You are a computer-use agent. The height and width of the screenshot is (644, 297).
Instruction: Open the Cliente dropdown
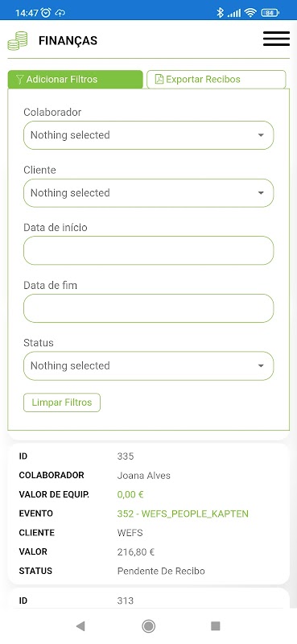[148, 193]
